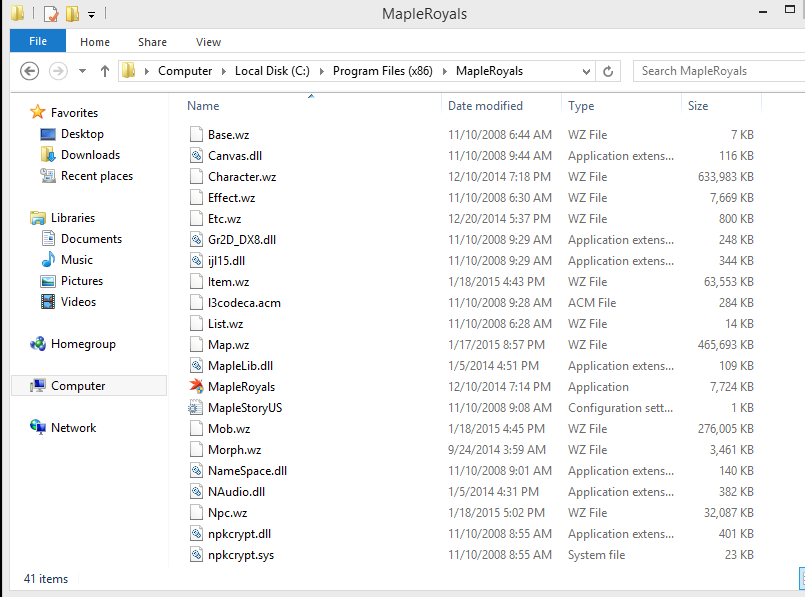Refresh the MapleRoyals folder
The width and height of the screenshot is (805, 597).
(608, 71)
